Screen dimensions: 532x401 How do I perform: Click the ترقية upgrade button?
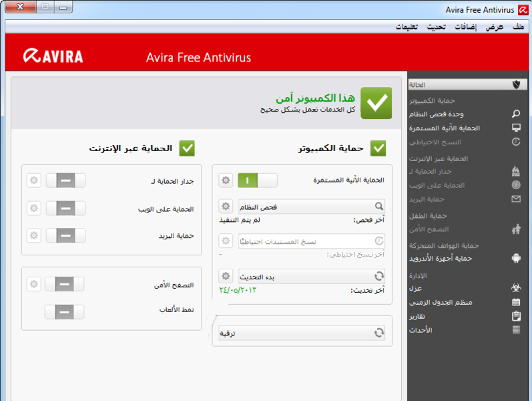tap(302, 333)
